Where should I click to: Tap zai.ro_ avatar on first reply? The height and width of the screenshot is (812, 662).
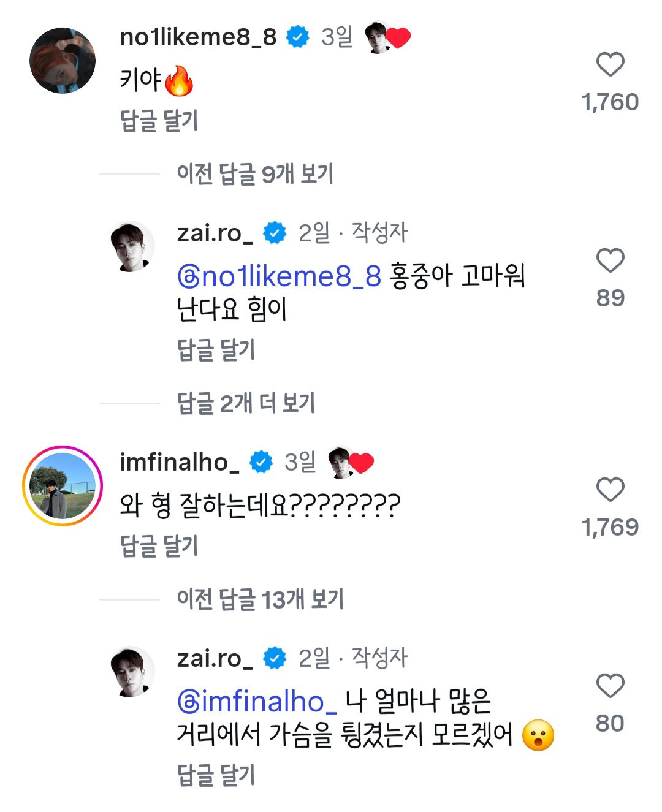click(132, 245)
